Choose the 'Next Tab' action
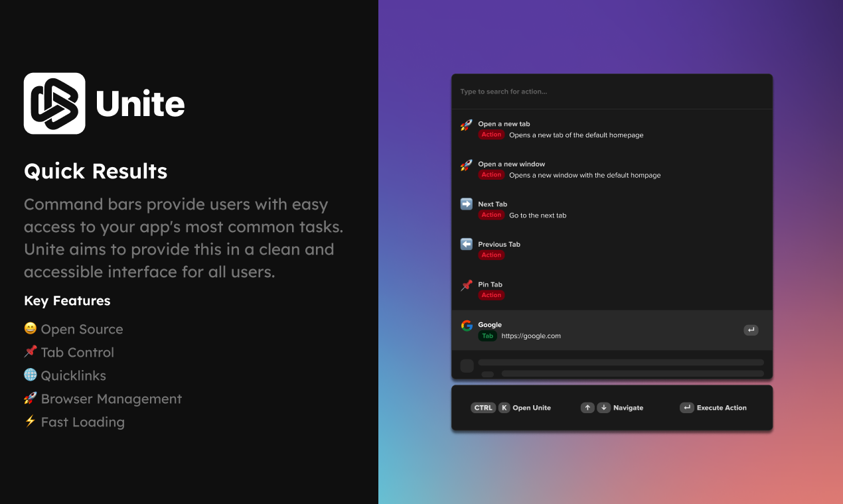Image resolution: width=843 pixels, height=504 pixels. click(x=612, y=210)
